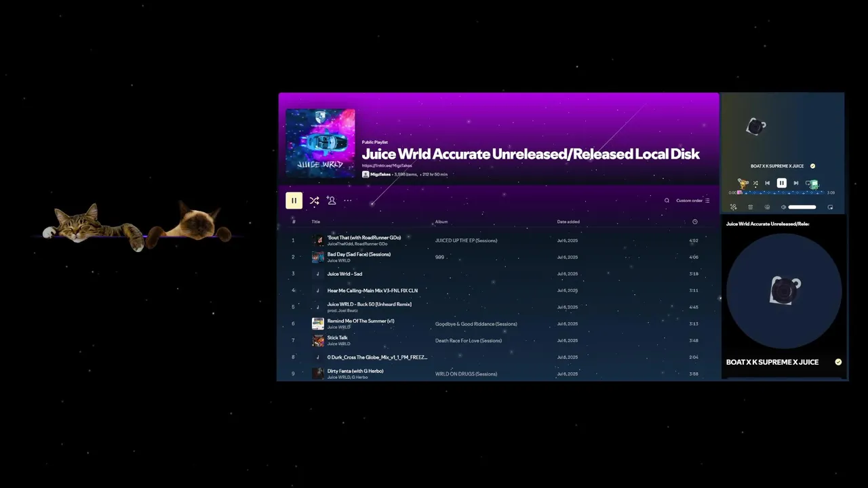Image resolution: width=868 pixels, height=488 pixels.
Task: Open Goodbye & Good Riddance (Sessions) album link
Action: (x=476, y=324)
